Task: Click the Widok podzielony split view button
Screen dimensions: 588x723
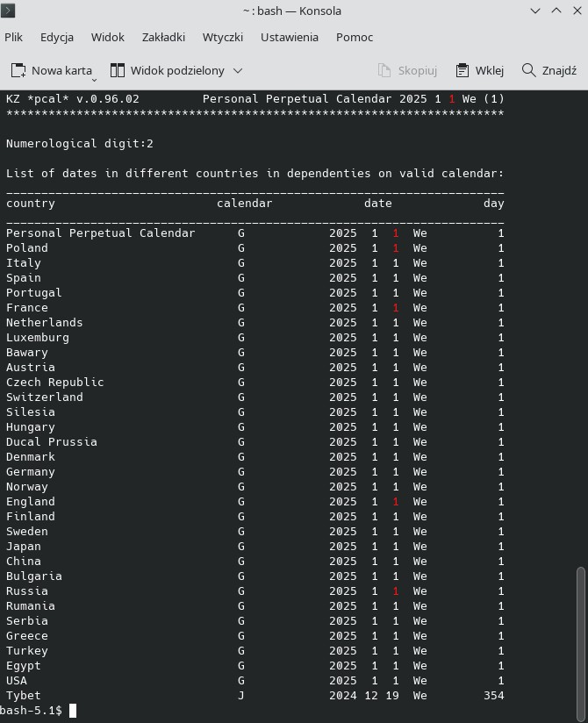Action: (x=169, y=70)
